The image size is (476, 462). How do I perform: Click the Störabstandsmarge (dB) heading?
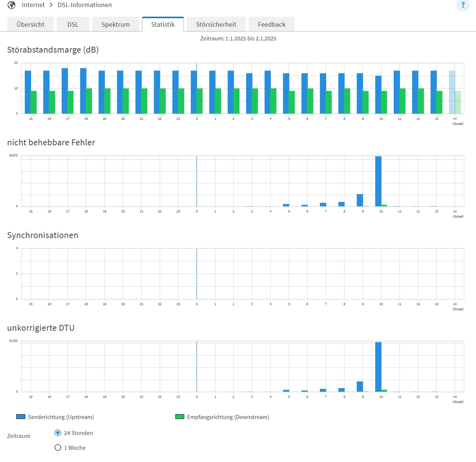(53, 50)
